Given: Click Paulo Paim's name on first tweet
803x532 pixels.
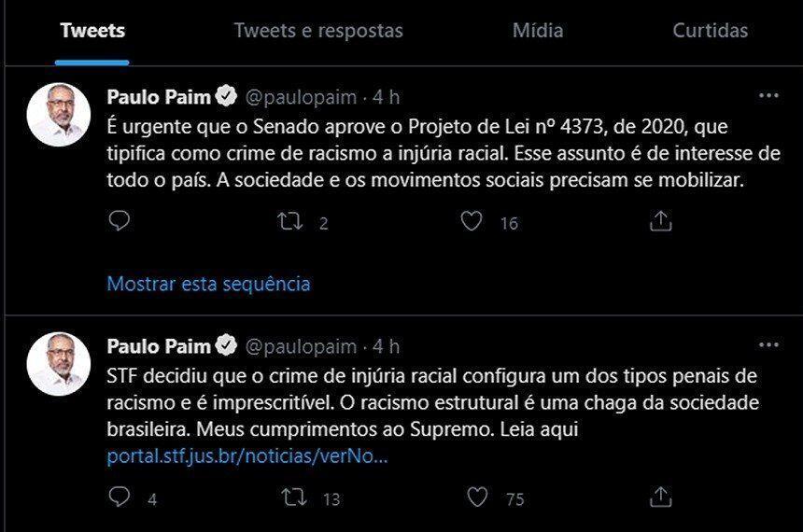Looking at the screenshot, I should pyautogui.click(x=161, y=96).
